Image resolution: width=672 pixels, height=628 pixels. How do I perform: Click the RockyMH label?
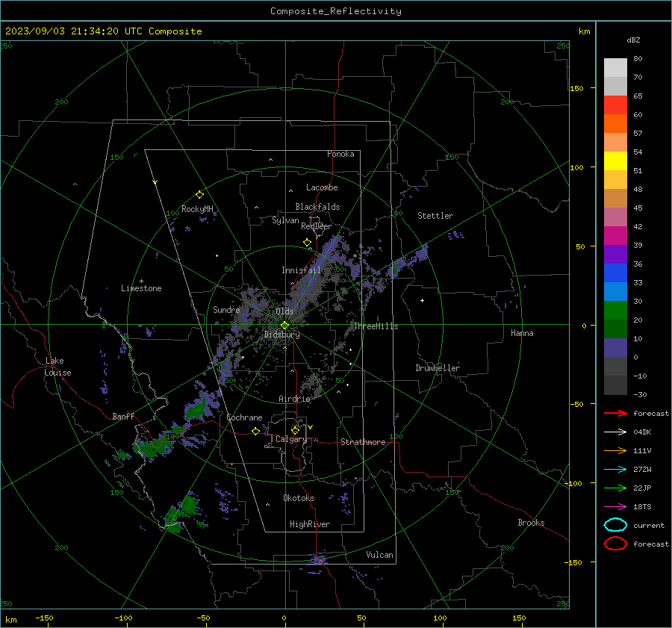point(197,209)
